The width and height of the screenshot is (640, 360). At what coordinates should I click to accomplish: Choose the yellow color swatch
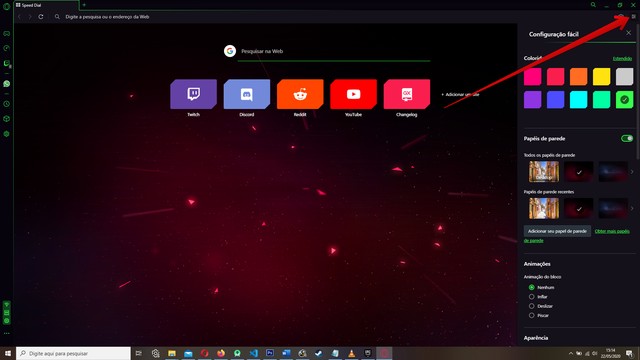coord(601,77)
